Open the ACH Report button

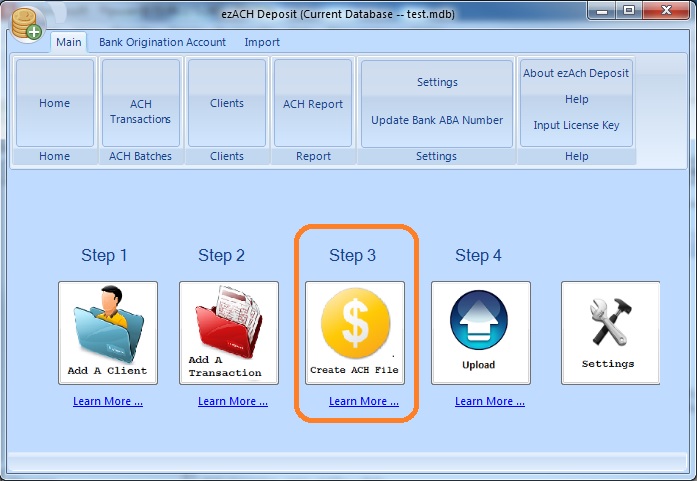313,104
